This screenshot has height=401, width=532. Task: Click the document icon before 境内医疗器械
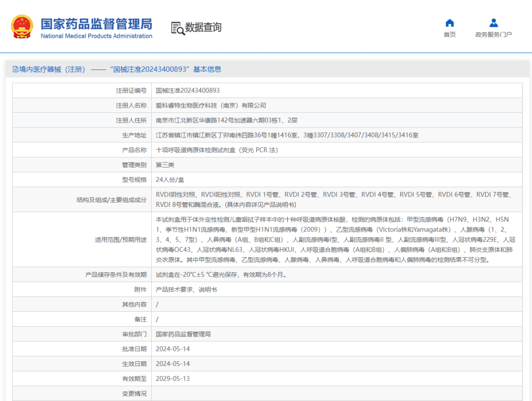click(15, 69)
